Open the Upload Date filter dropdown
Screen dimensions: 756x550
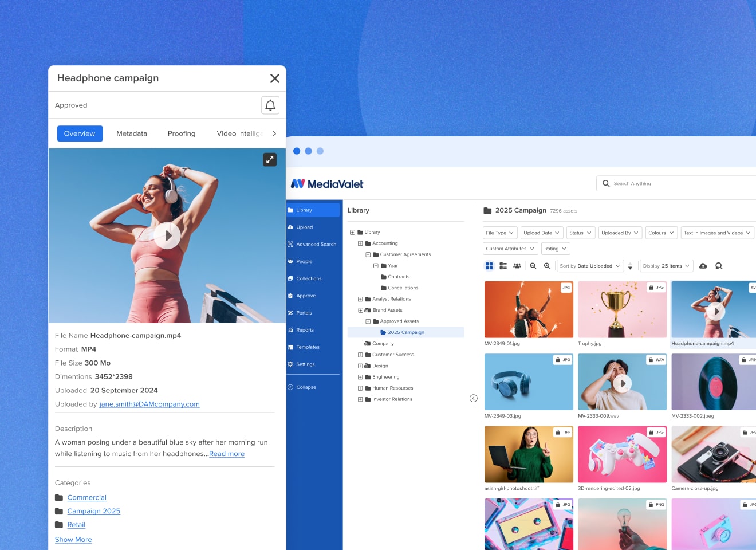click(542, 233)
